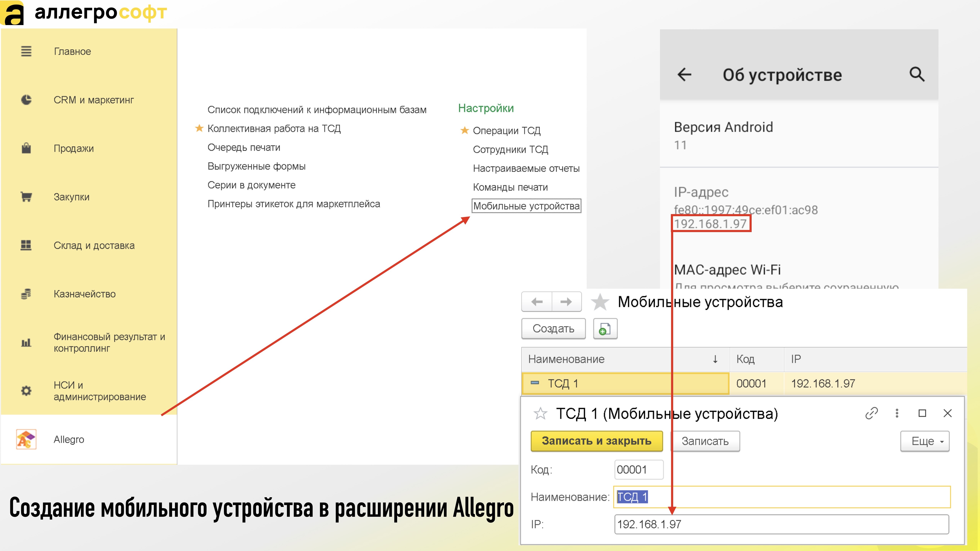Click the НСИ и администрирование gear icon

coord(26,391)
